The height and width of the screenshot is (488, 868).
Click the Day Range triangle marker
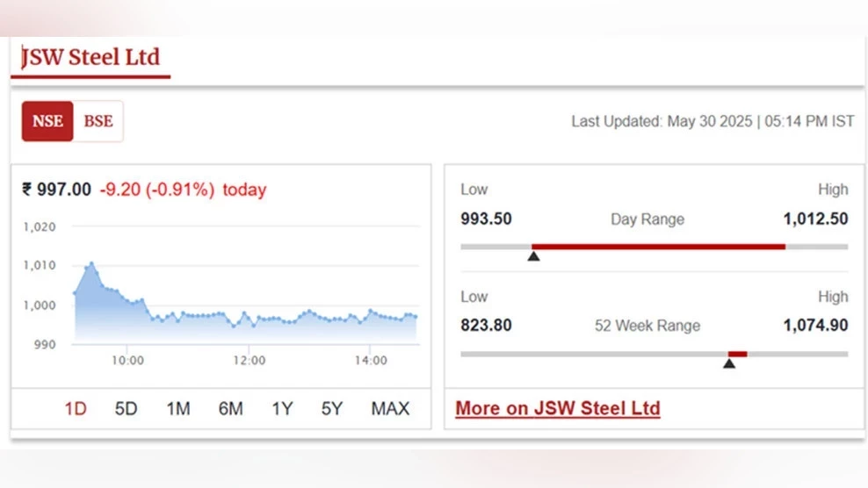tap(533, 256)
